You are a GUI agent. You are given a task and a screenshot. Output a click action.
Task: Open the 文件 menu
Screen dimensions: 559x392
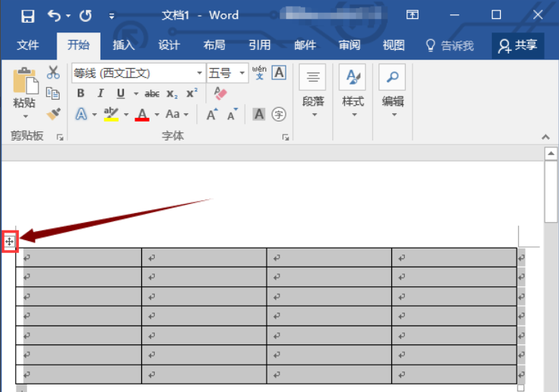tap(28, 45)
